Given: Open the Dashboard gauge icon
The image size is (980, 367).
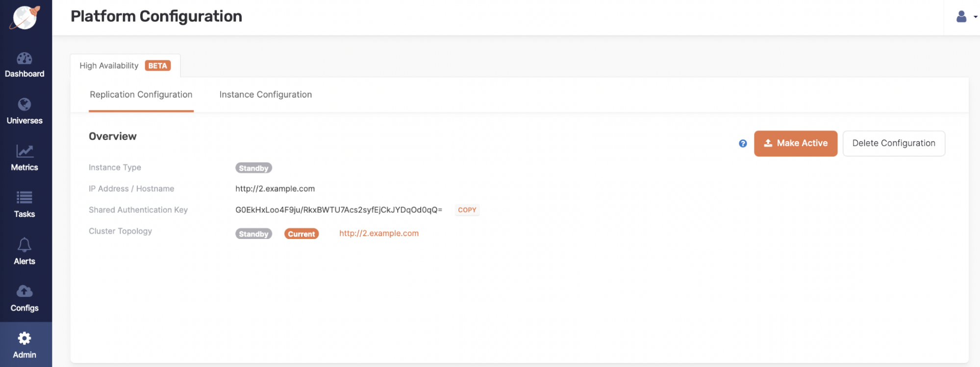Looking at the screenshot, I should point(25,59).
